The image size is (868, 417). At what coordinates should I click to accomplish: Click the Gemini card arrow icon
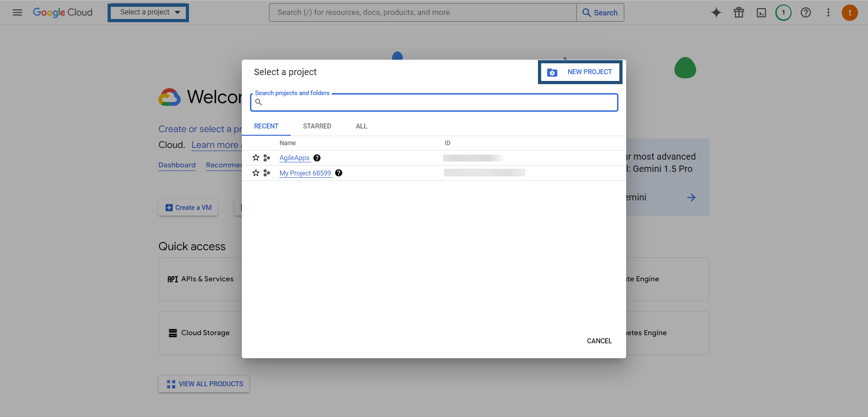click(x=691, y=197)
